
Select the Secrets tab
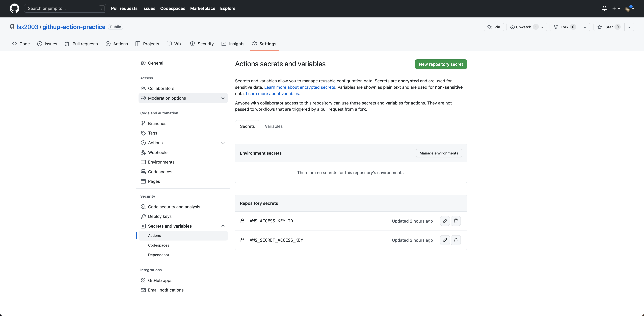[x=247, y=126]
